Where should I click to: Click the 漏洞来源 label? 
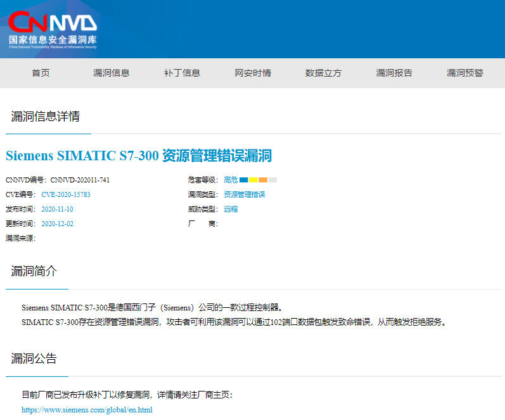point(20,238)
